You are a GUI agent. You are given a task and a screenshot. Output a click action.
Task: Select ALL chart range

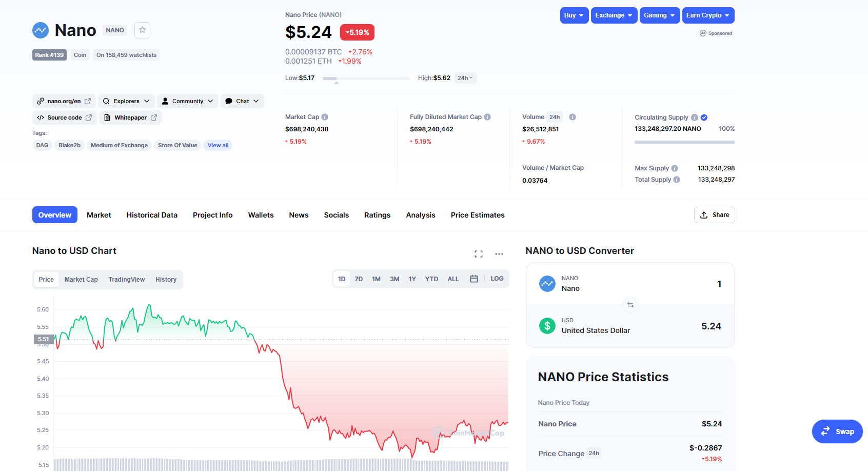[x=453, y=279]
